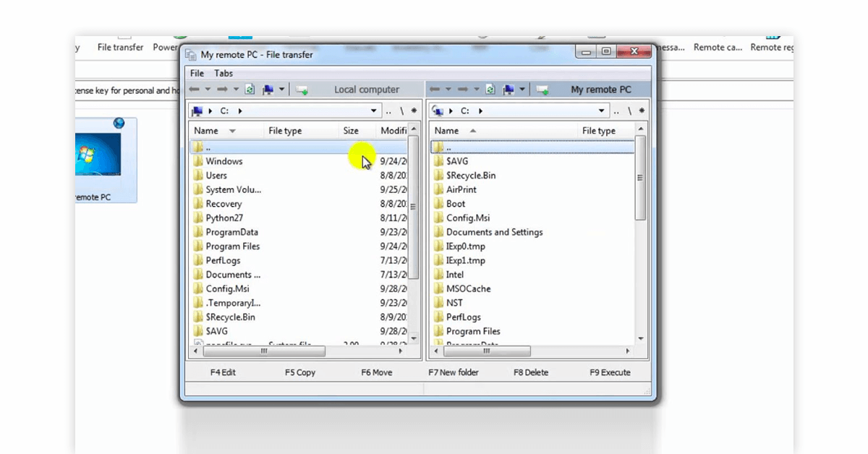Image resolution: width=868 pixels, height=454 pixels.
Task: Click the F6 Move button
Action: [376, 372]
